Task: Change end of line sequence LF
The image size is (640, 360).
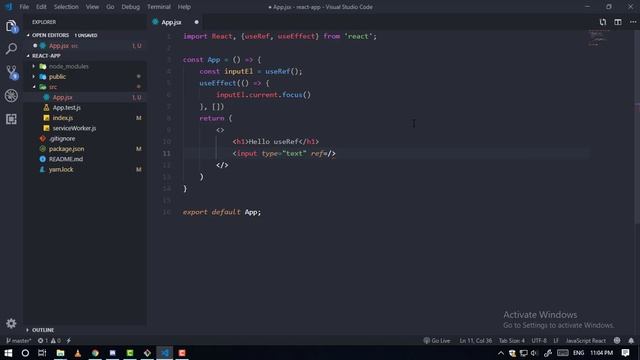Action: click(556, 340)
